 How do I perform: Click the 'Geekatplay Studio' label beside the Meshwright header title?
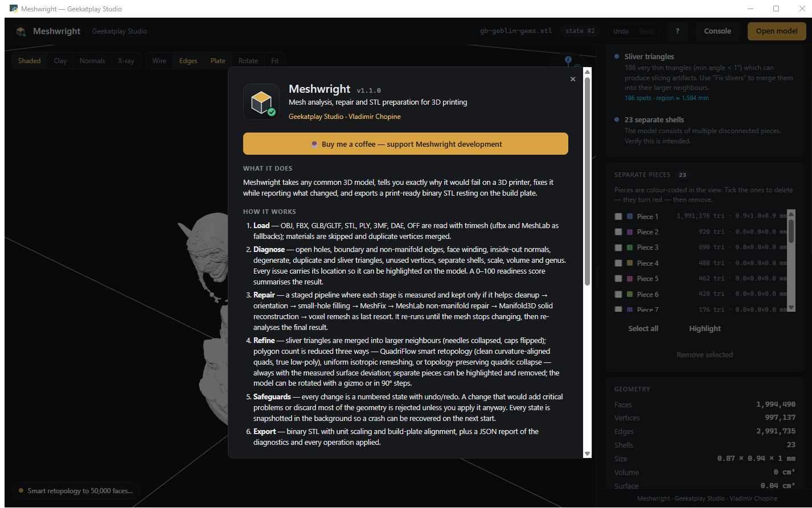(x=120, y=31)
